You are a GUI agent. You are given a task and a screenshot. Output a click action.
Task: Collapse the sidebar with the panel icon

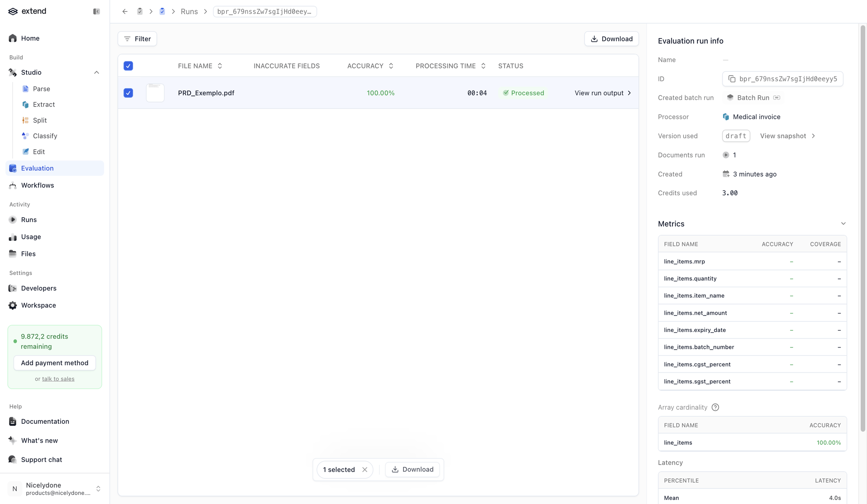(96, 12)
